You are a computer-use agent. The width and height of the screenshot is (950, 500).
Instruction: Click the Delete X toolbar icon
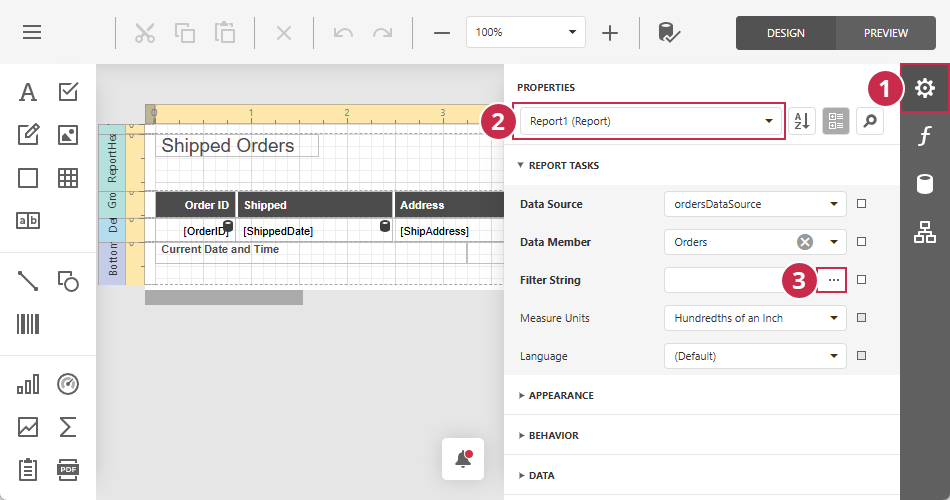click(x=284, y=32)
